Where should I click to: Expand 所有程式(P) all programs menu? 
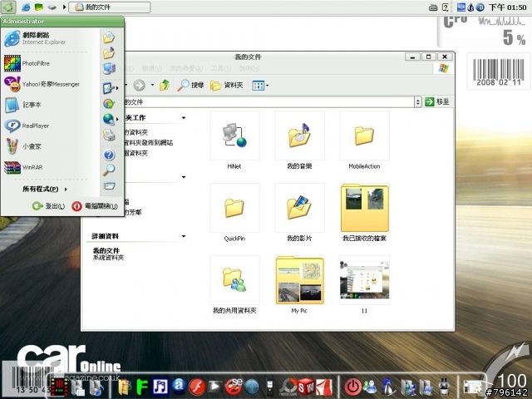coord(45,189)
